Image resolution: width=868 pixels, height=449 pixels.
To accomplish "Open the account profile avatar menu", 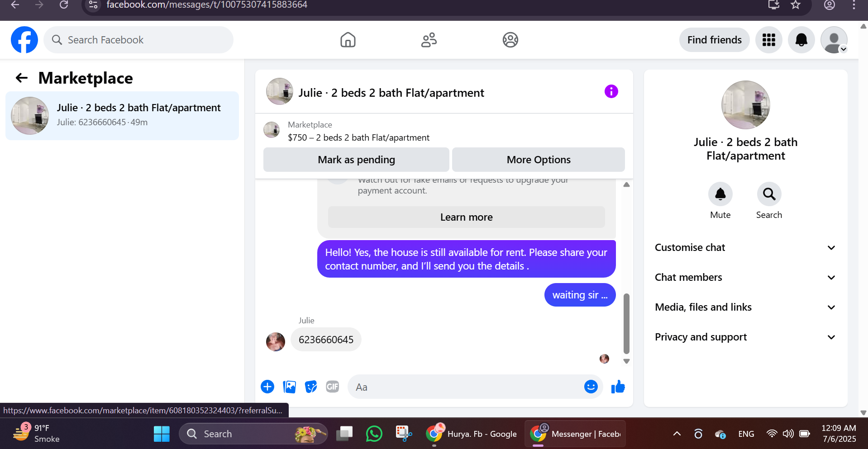I will tap(834, 40).
